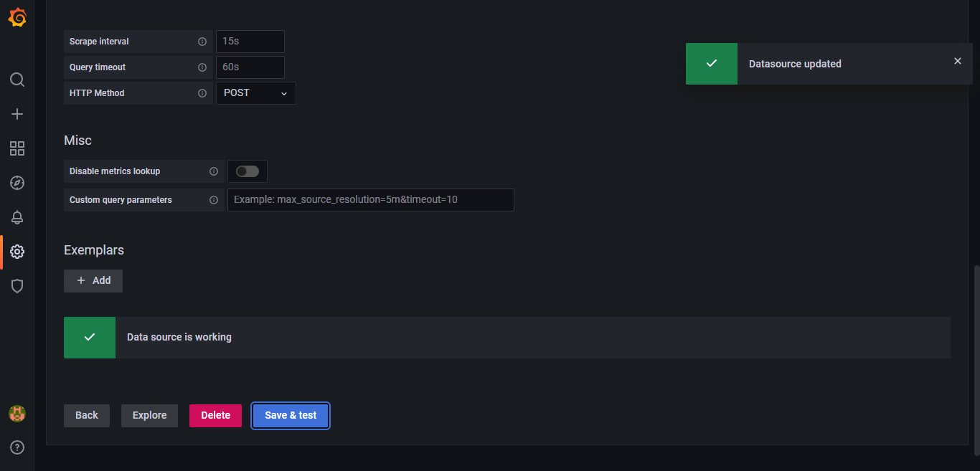Viewport: 980px width, 471px height.
Task: Open the Alerting bell icon
Action: 17,217
